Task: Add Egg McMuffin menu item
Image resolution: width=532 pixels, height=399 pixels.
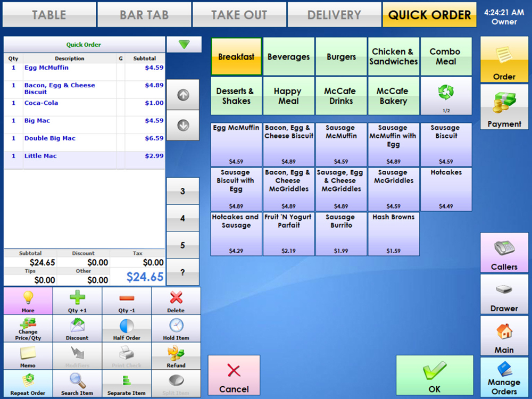Action: coord(236,145)
